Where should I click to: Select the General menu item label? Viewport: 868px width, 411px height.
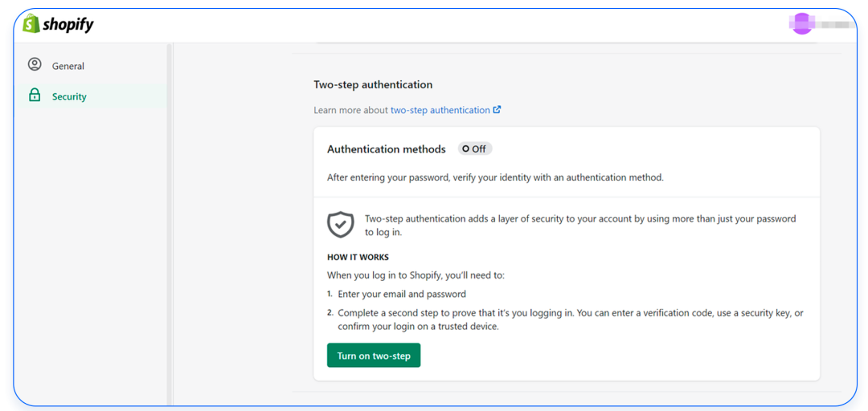coord(68,66)
